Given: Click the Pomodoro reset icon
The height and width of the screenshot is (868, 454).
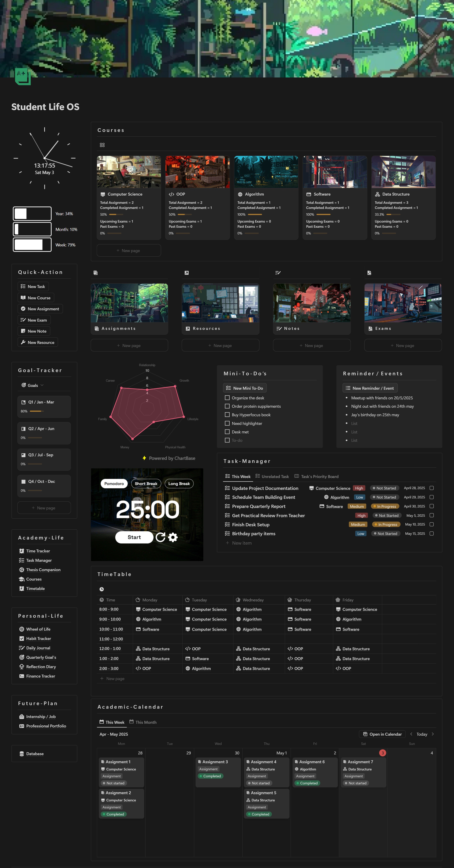Looking at the screenshot, I should (x=160, y=537).
